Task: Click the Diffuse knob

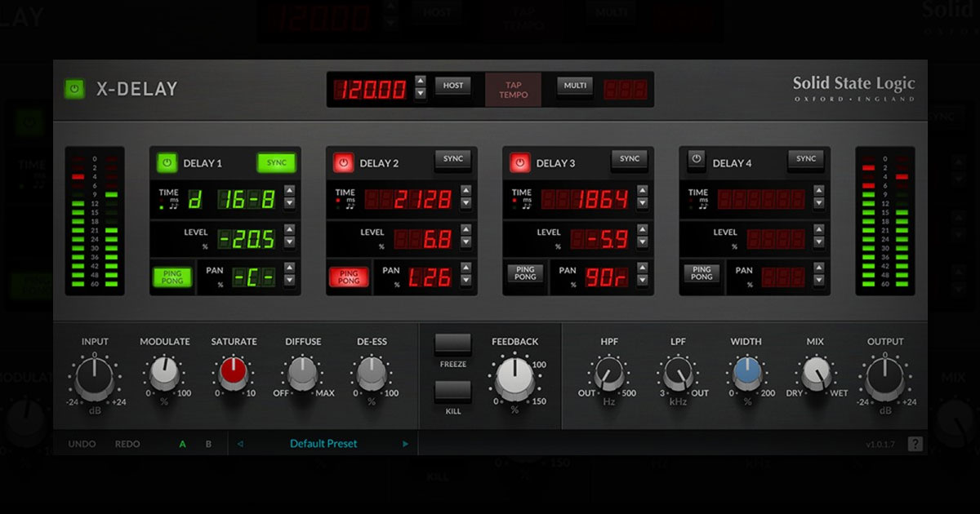Action: [302, 373]
